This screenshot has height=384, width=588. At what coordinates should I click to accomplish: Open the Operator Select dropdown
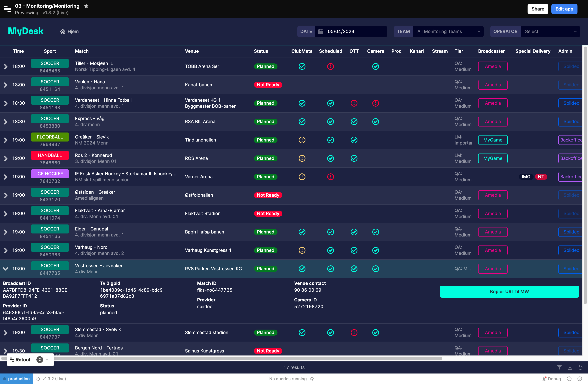point(550,32)
